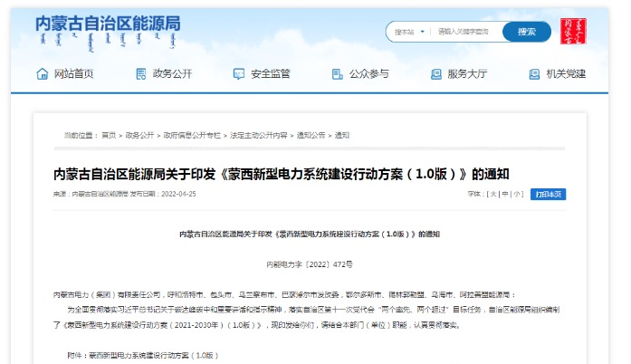Viewport: 631px width, 364px height.
Task: Go to 首页 in the breadcrumb
Action: (x=109, y=135)
